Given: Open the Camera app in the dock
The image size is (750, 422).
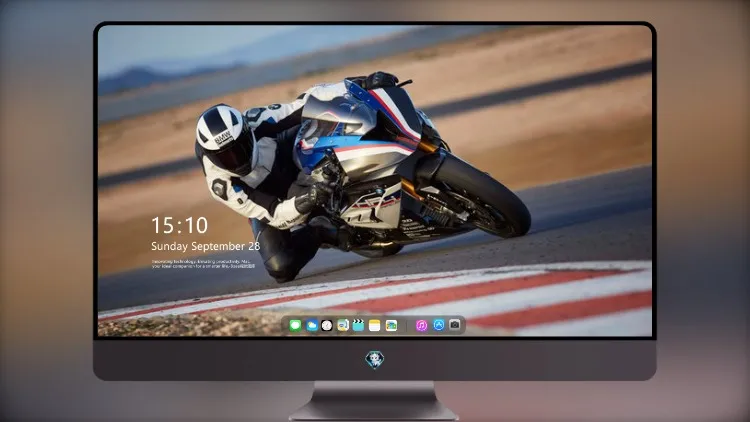Looking at the screenshot, I should click(x=455, y=325).
